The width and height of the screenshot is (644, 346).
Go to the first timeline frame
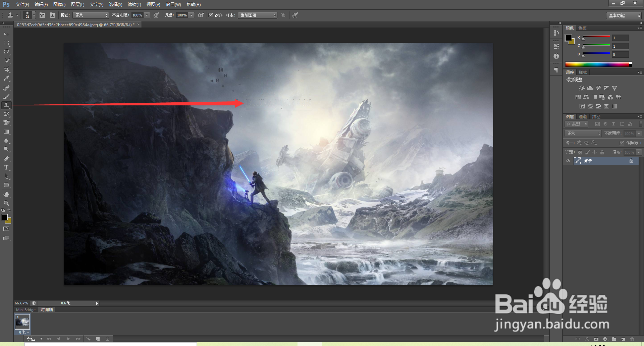tap(49, 339)
